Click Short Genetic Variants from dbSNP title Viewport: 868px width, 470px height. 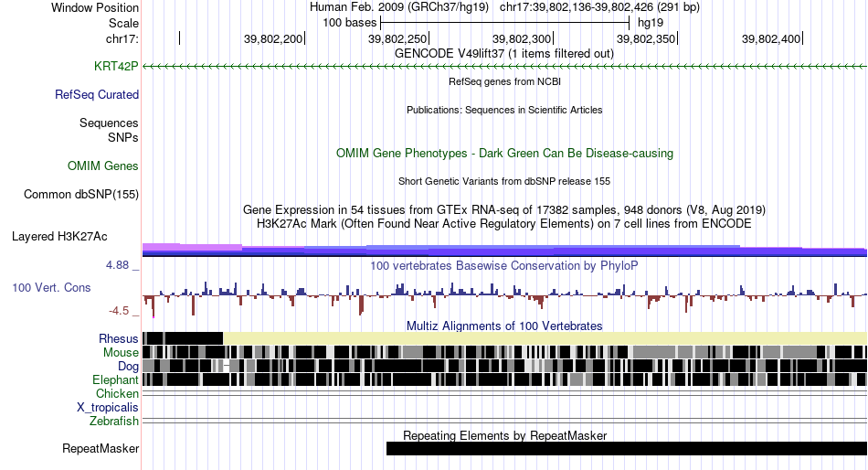504,181
